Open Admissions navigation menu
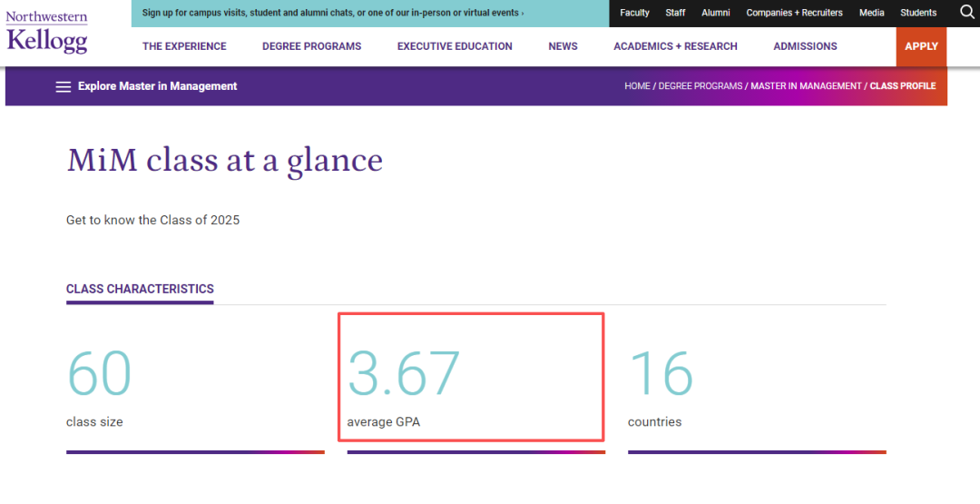Viewport: 980px width, 504px height. pyautogui.click(x=805, y=46)
